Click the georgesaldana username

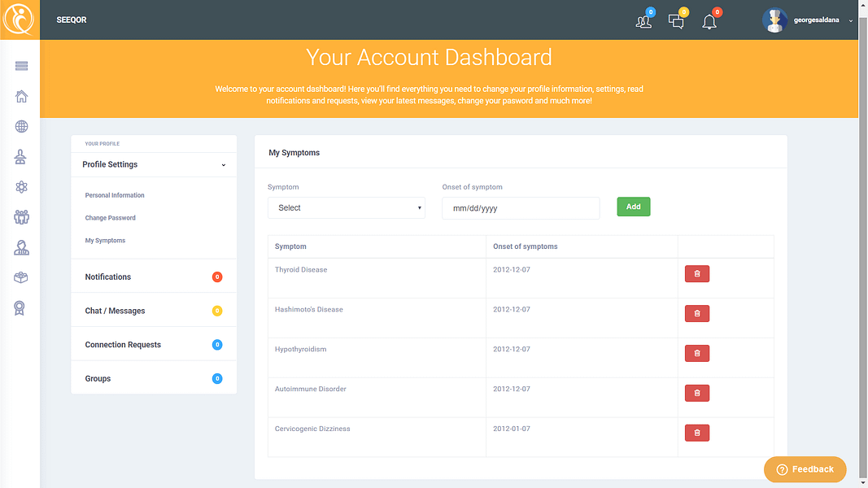click(816, 20)
